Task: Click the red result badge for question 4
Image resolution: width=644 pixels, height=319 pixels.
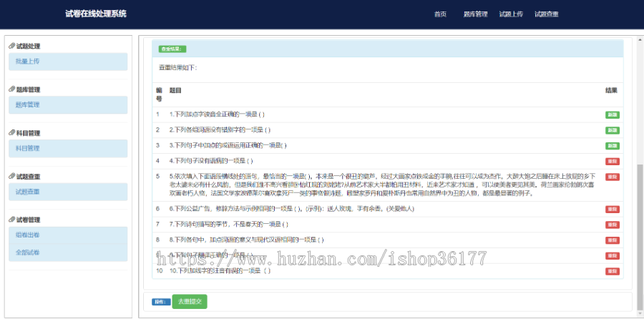Action: coord(613,162)
